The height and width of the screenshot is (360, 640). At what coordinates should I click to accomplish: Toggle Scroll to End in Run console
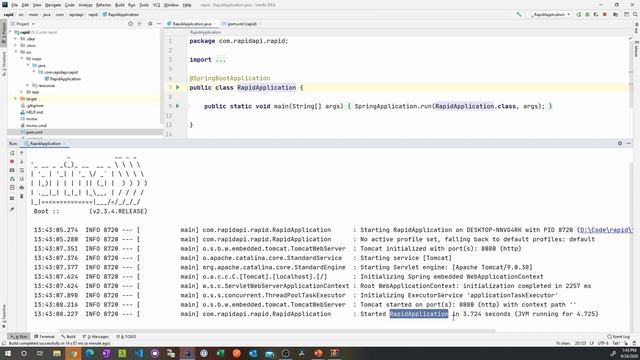tap(22, 179)
